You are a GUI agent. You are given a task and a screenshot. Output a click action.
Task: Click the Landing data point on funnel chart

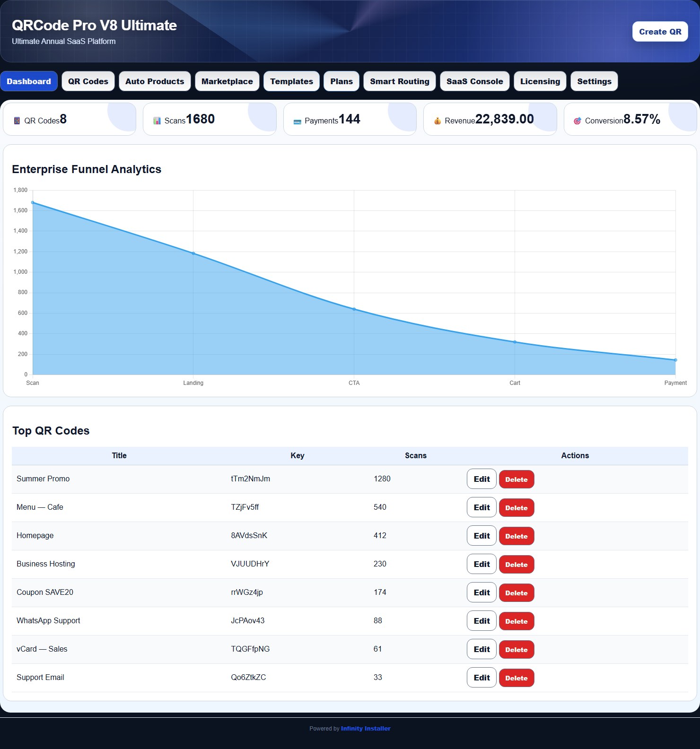pos(193,253)
